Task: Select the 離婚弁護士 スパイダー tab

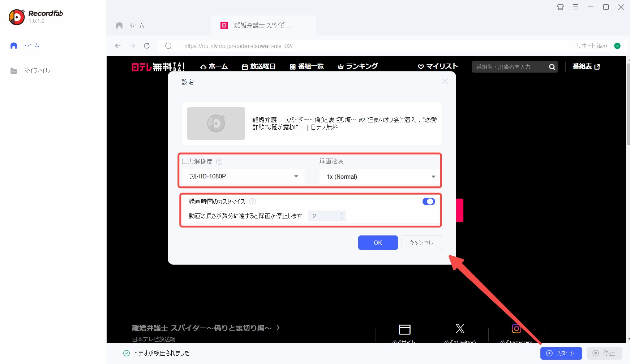Action: [x=263, y=25]
